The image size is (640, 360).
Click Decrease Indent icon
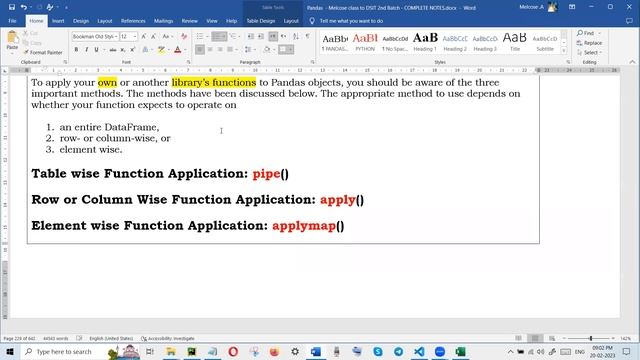click(251, 36)
